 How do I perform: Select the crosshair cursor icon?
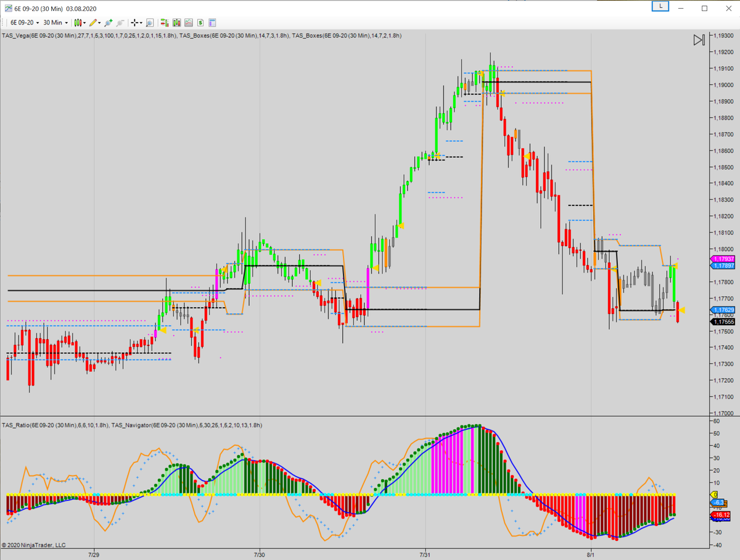point(134,22)
